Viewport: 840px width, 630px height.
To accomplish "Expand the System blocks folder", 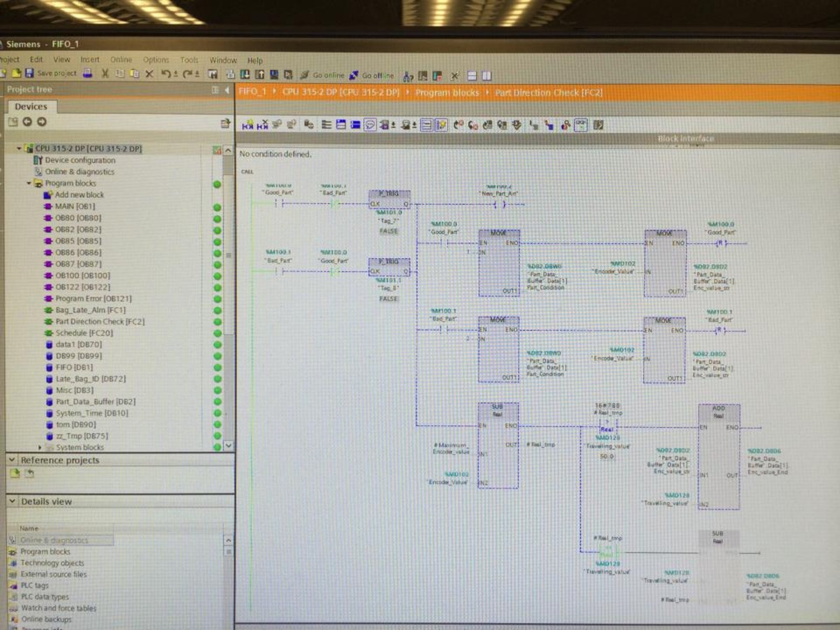I will click(40, 448).
